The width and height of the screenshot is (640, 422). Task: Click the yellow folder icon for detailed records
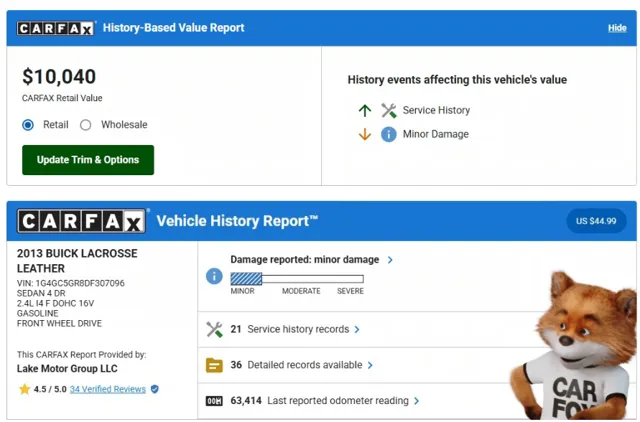click(214, 365)
